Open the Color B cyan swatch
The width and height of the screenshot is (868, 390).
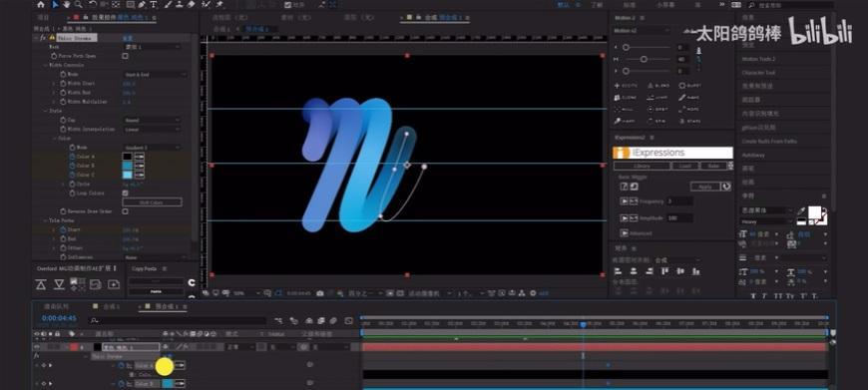pyautogui.click(x=128, y=166)
